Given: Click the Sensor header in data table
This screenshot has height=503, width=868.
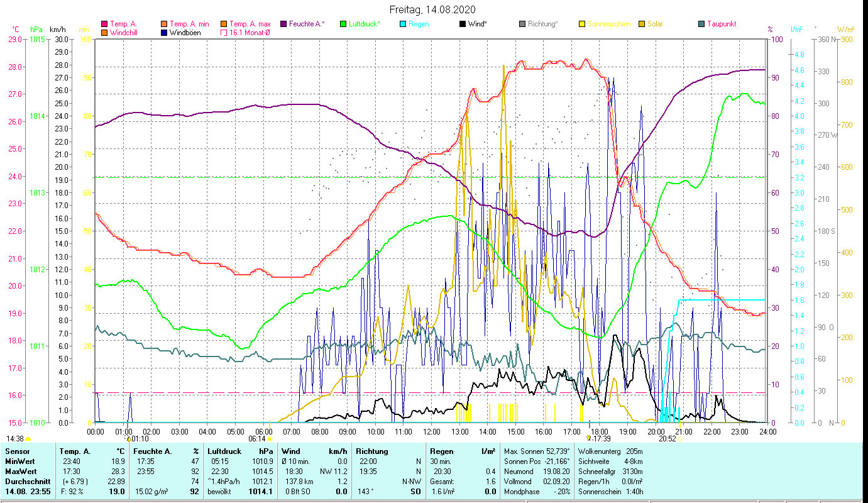Looking at the screenshot, I should pos(18,451).
